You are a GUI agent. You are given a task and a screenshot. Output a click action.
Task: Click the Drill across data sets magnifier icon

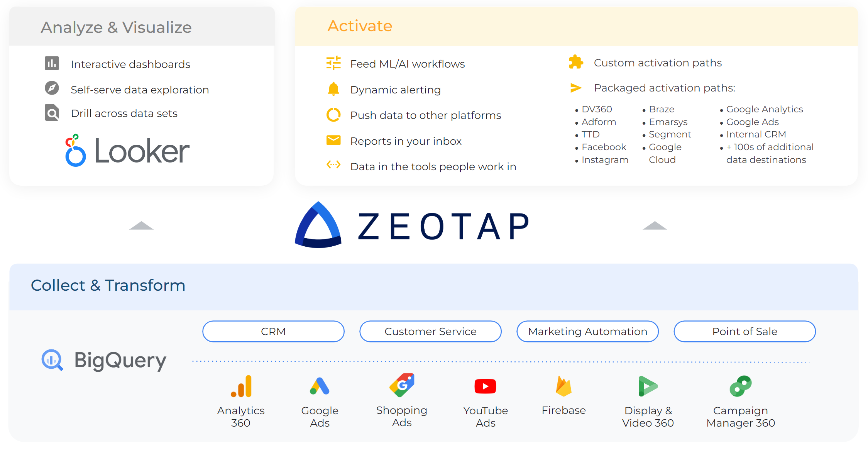(x=52, y=113)
